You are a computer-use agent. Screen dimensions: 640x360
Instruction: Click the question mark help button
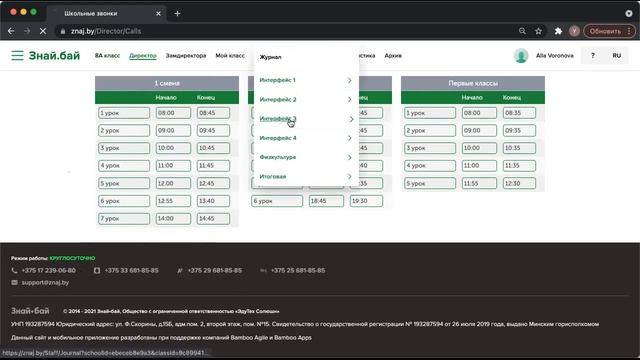[x=593, y=56]
